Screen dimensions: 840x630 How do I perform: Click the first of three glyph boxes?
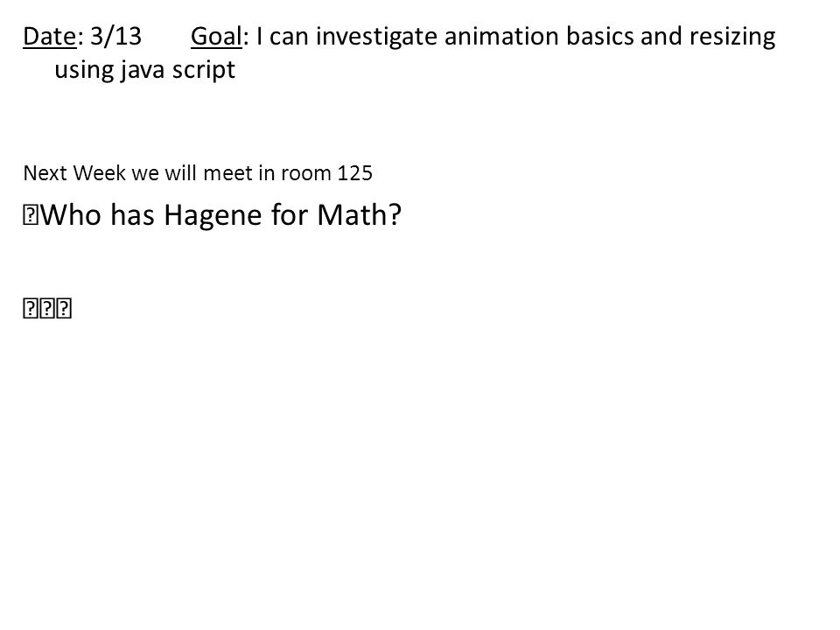pyautogui.click(x=31, y=309)
